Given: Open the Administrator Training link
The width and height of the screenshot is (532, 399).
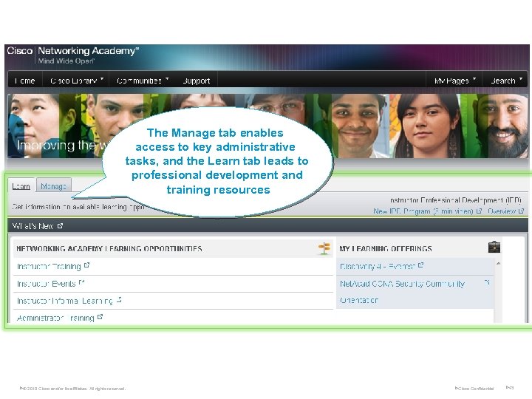Looking at the screenshot, I should click(55, 318).
